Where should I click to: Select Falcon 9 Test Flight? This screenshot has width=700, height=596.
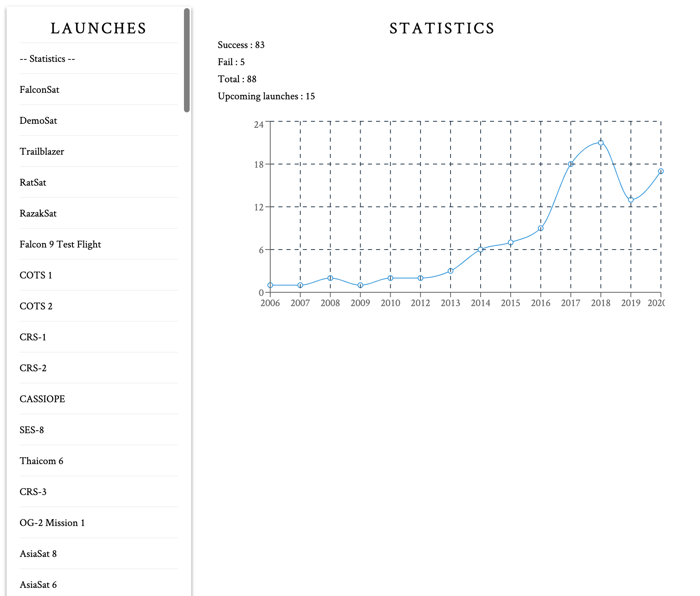coord(99,244)
